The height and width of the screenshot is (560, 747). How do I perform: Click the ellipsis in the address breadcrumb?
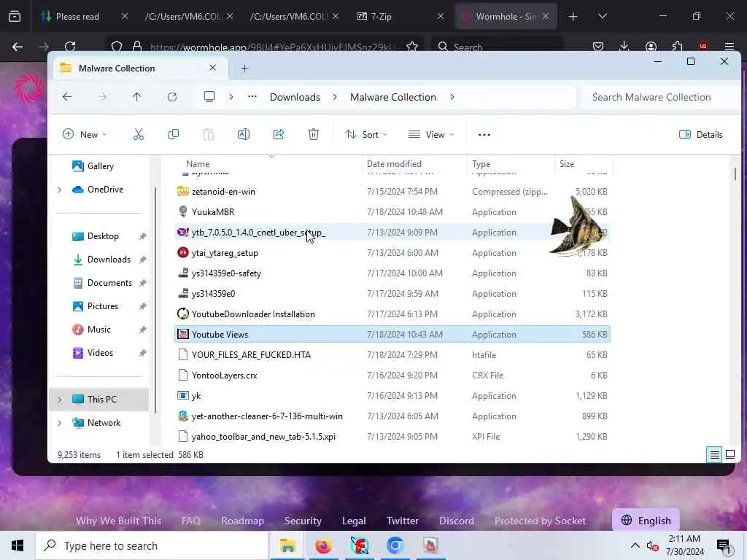click(252, 97)
